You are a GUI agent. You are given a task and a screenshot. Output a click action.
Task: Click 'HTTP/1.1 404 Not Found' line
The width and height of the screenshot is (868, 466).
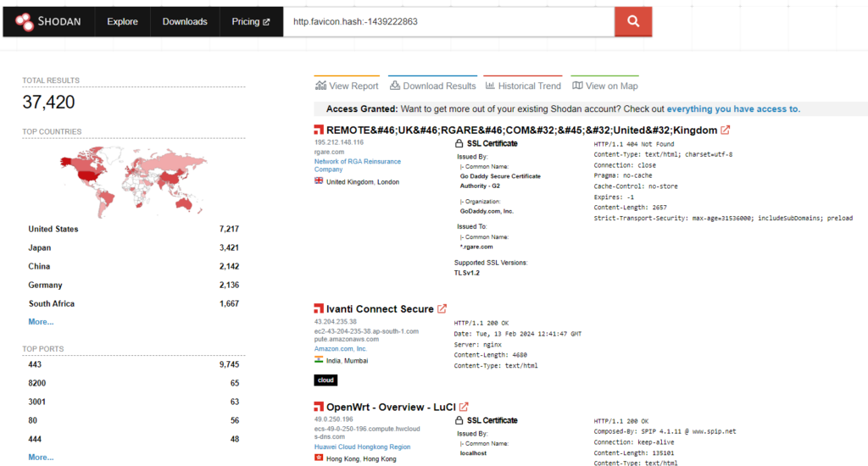tap(634, 144)
